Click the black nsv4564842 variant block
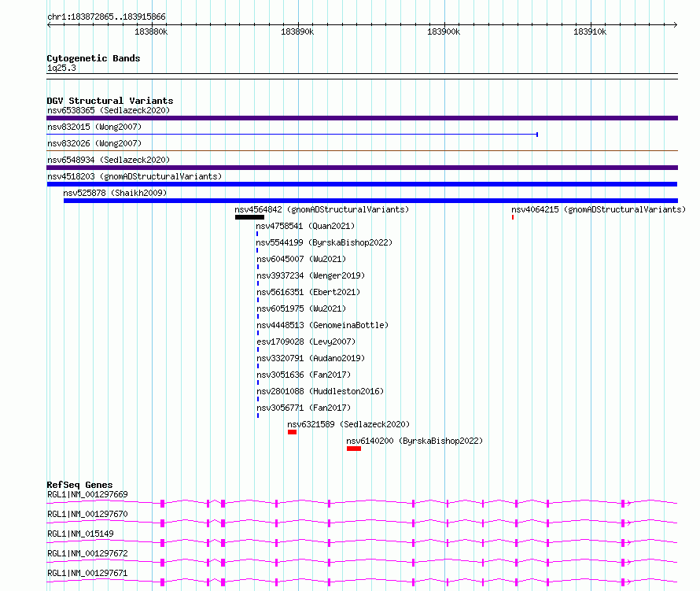This screenshot has width=700, height=591. pyautogui.click(x=249, y=217)
